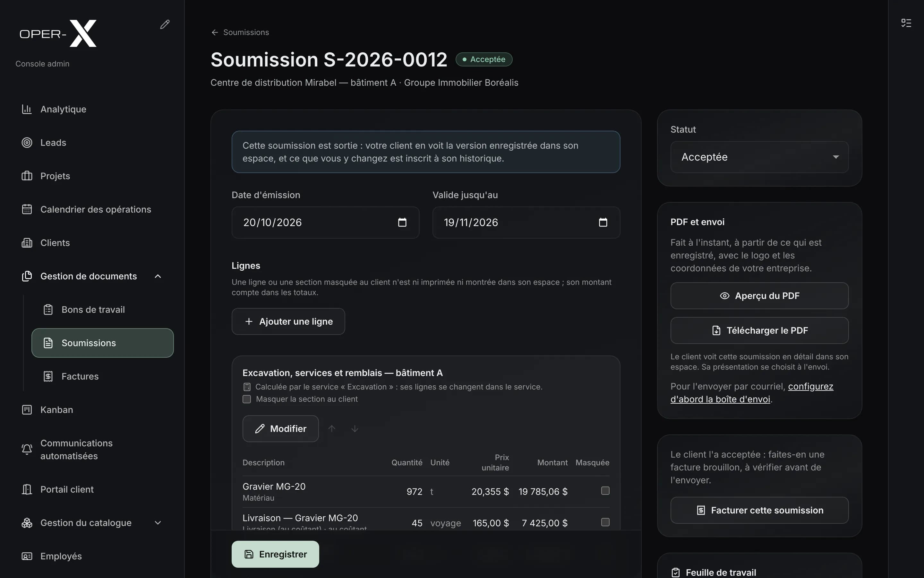
Task: Move the Excavation section up with the arrow
Action: coord(332,429)
